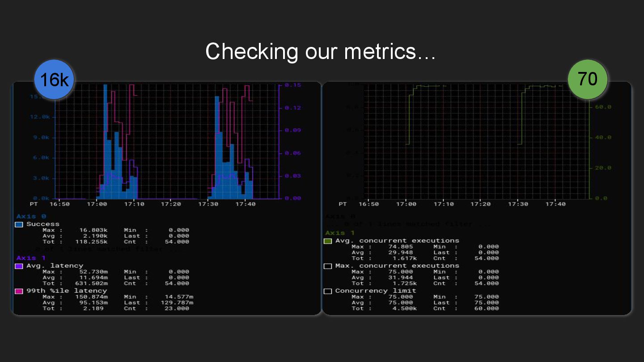Click the Concurrency limit Cnt value 60.000
This screenshot has height=362, width=644.
486,308
